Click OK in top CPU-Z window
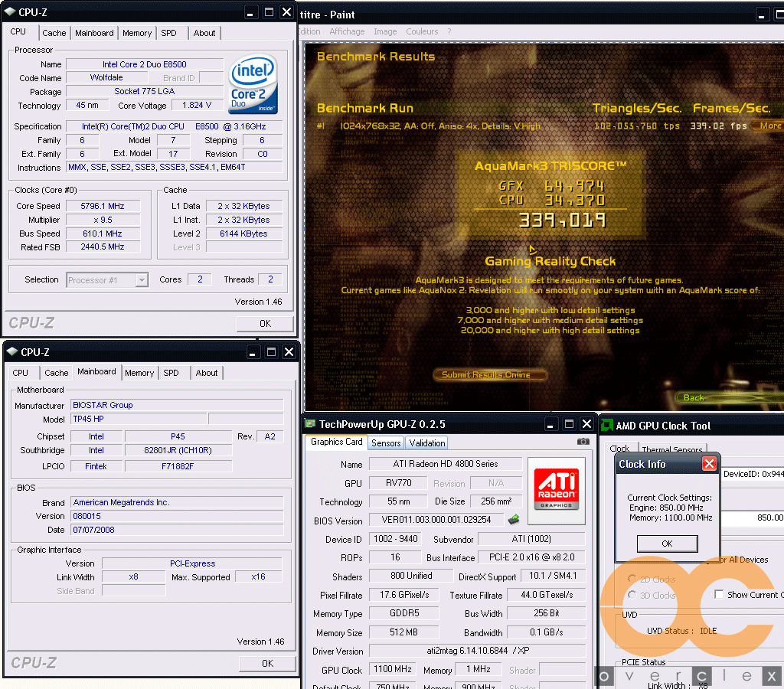 [x=265, y=324]
